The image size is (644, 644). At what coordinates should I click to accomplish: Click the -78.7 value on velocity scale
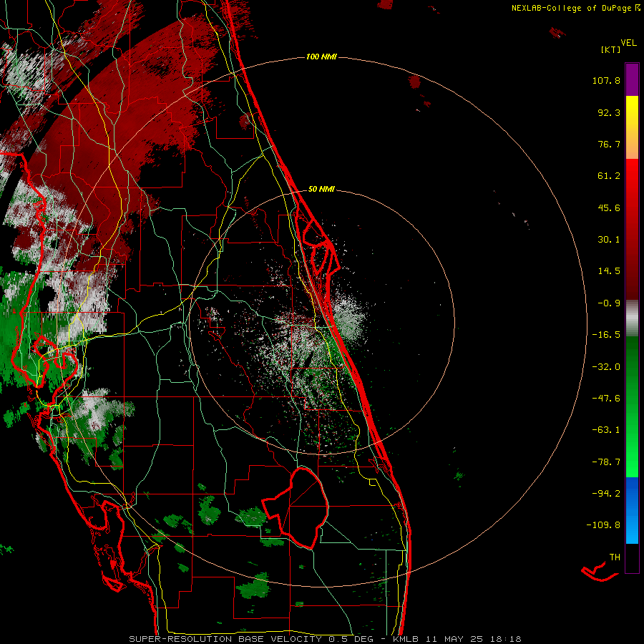pyautogui.click(x=606, y=462)
